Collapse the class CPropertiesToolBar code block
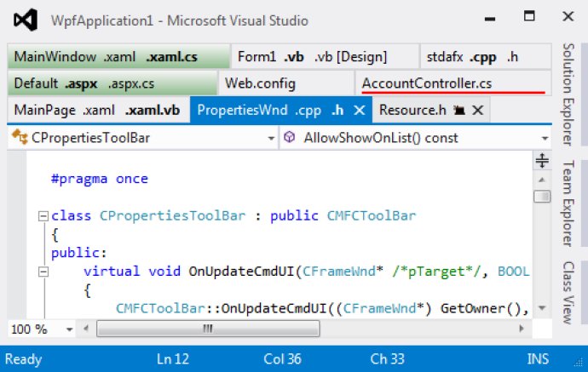This screenshot has height=372, width=588. coord(43,215)
